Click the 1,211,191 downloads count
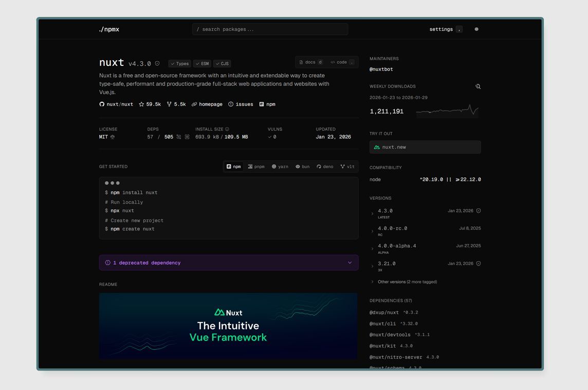 click(x=387, y=112)
